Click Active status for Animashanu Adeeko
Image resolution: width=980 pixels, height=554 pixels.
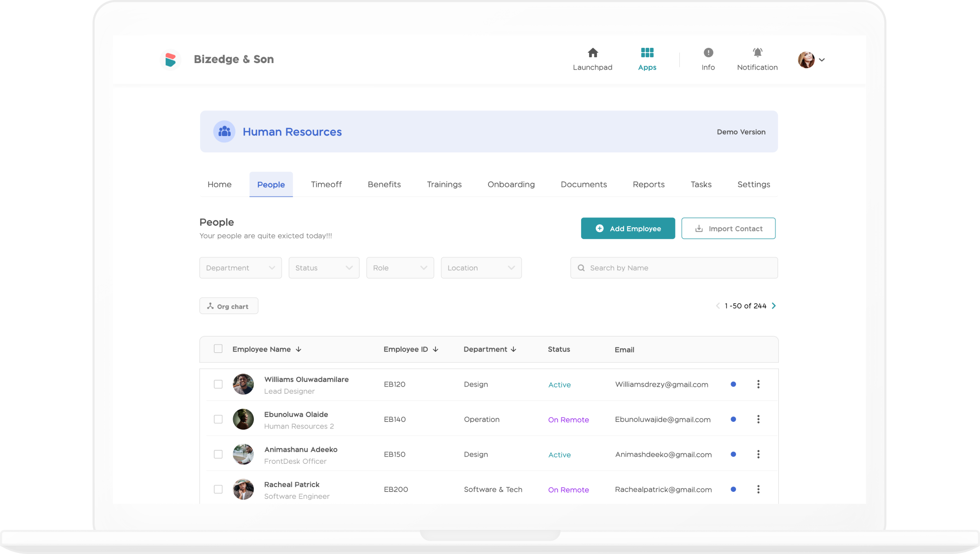pyautogui.click(x=560, y=454)
